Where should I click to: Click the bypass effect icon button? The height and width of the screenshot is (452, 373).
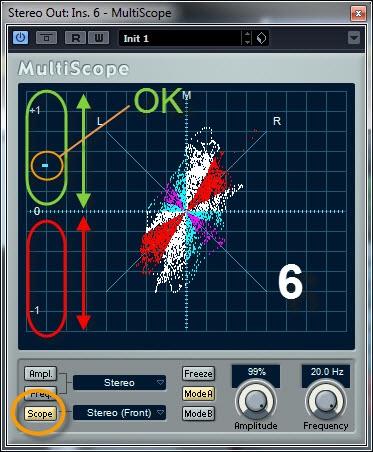pos(46,38)
